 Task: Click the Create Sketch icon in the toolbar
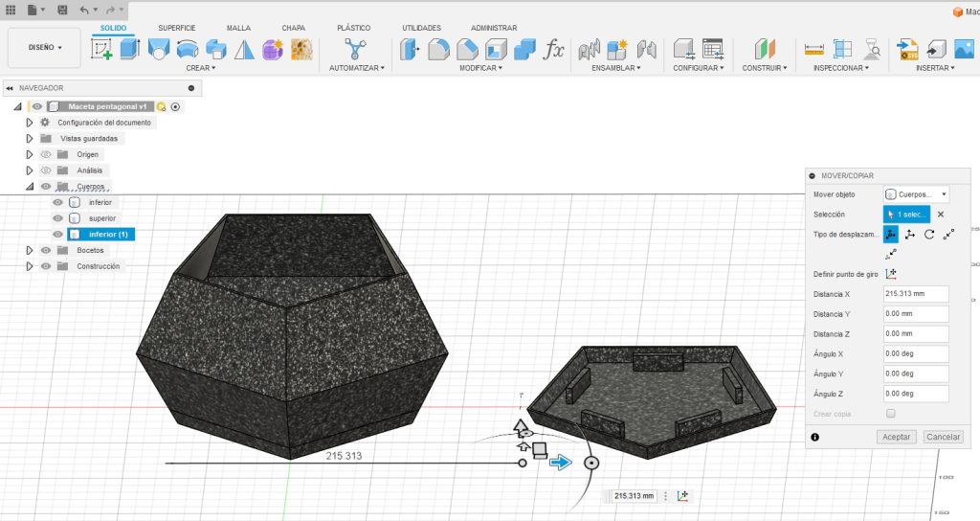tap(101, 49)
